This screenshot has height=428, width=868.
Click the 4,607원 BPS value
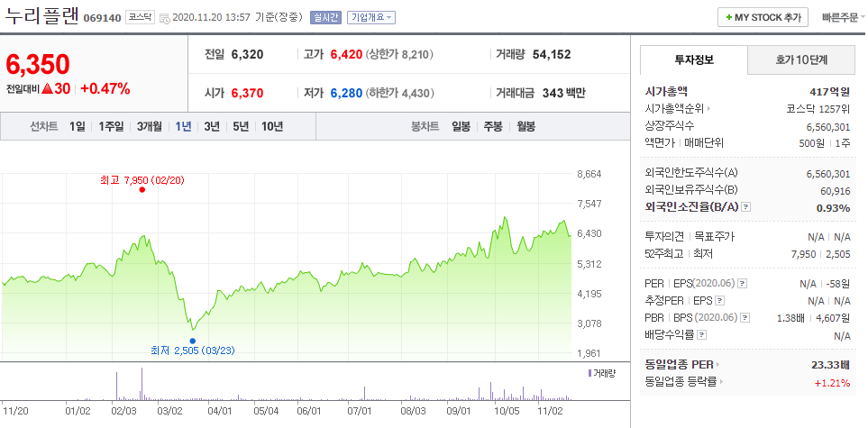click(x=833, y=318)
